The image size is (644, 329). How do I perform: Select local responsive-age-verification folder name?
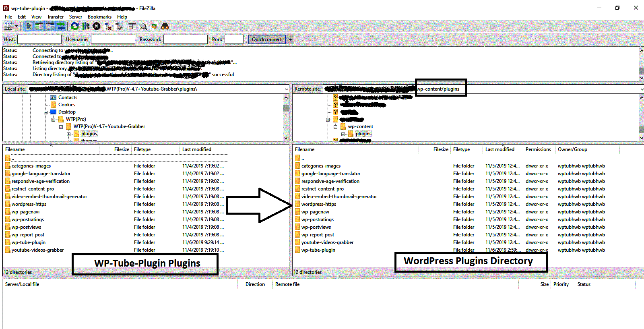point(41,181)
